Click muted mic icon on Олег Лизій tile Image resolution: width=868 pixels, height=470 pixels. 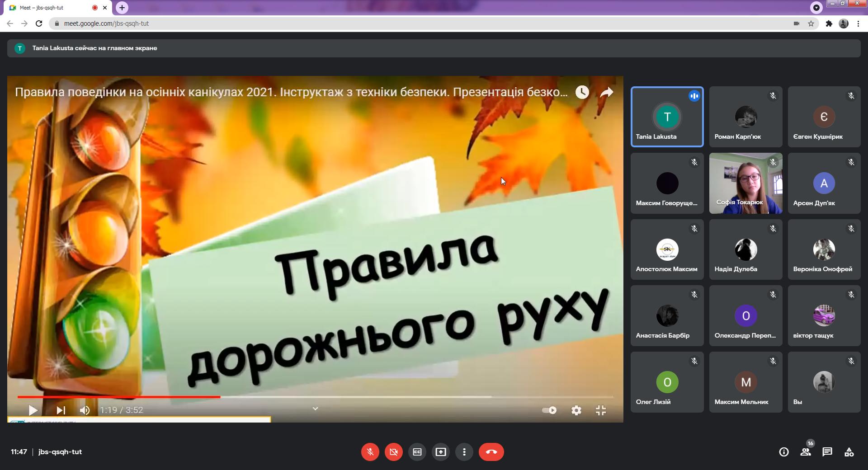tap(694, 361)
